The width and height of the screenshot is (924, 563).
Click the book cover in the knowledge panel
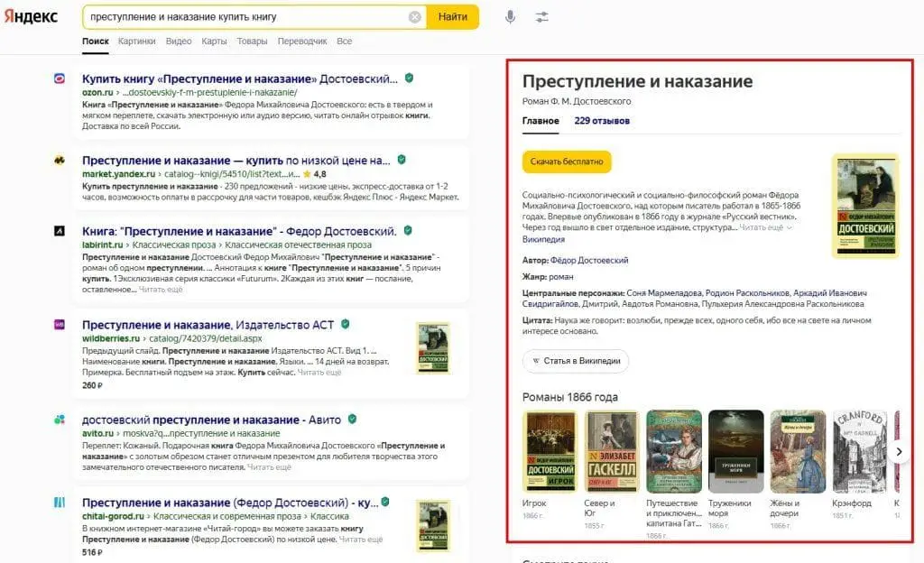[x=865, y=206]
